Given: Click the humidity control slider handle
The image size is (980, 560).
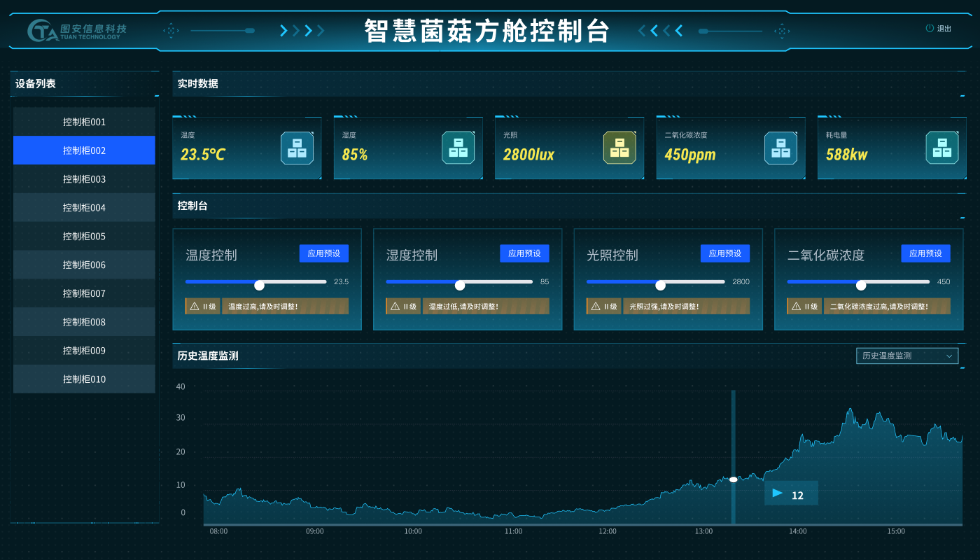Looking at the screenshot, I should click(460, 285).
